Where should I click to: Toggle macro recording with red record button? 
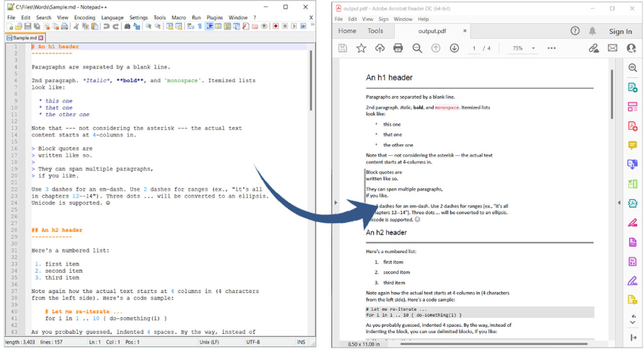pyautogui.click(x=276, y=26)
